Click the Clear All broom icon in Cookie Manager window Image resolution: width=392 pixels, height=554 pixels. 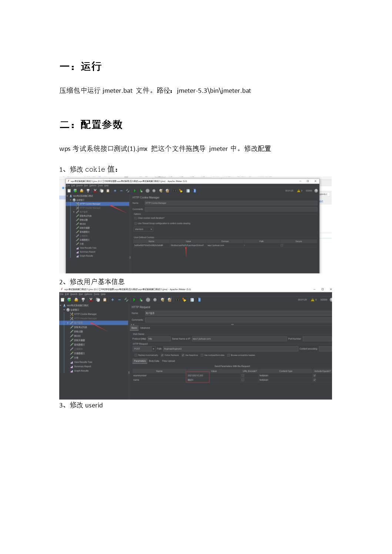[167, 191]
